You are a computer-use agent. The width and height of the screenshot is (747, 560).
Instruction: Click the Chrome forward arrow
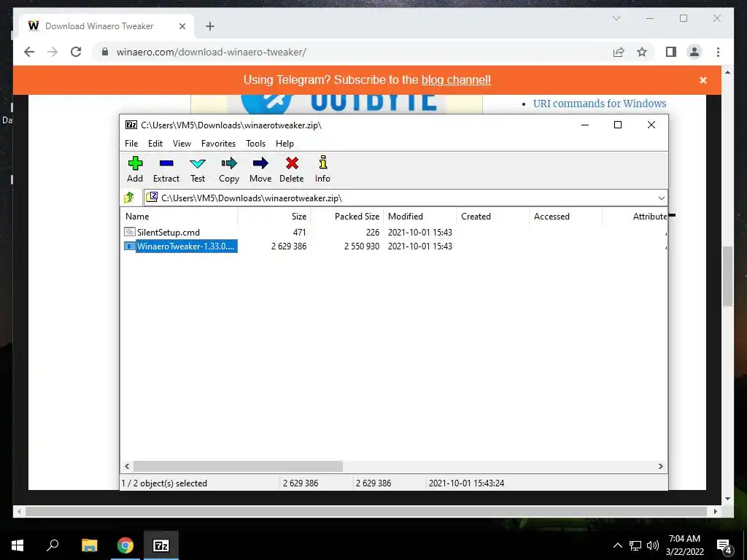click(53, 52)
